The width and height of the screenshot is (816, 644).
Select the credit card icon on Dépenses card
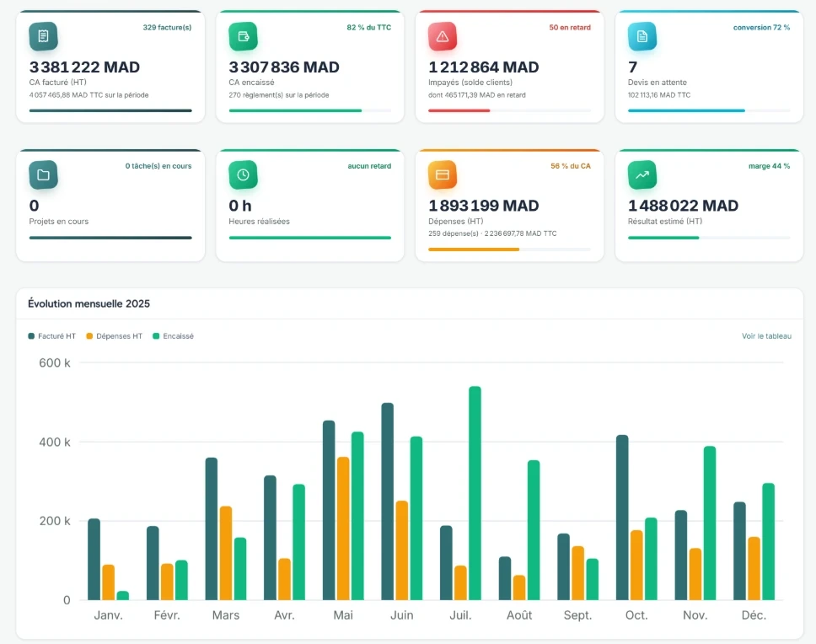[443, 174]
